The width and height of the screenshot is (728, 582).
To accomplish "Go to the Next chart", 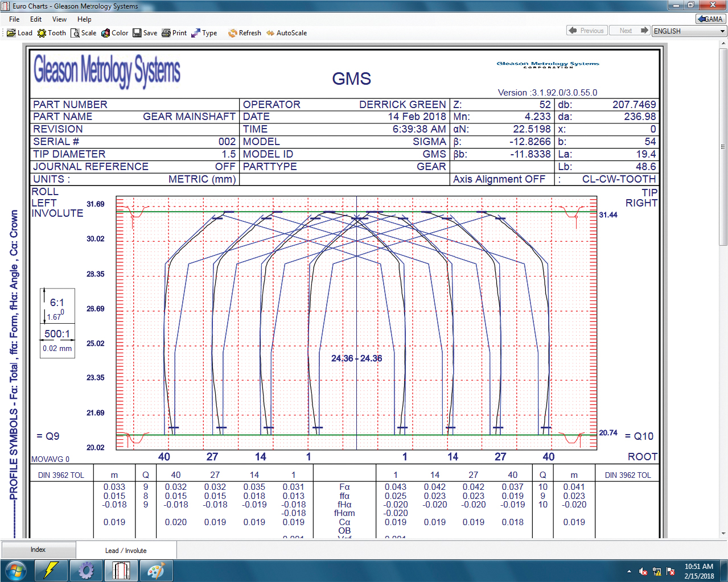I will tap(630, 31).
